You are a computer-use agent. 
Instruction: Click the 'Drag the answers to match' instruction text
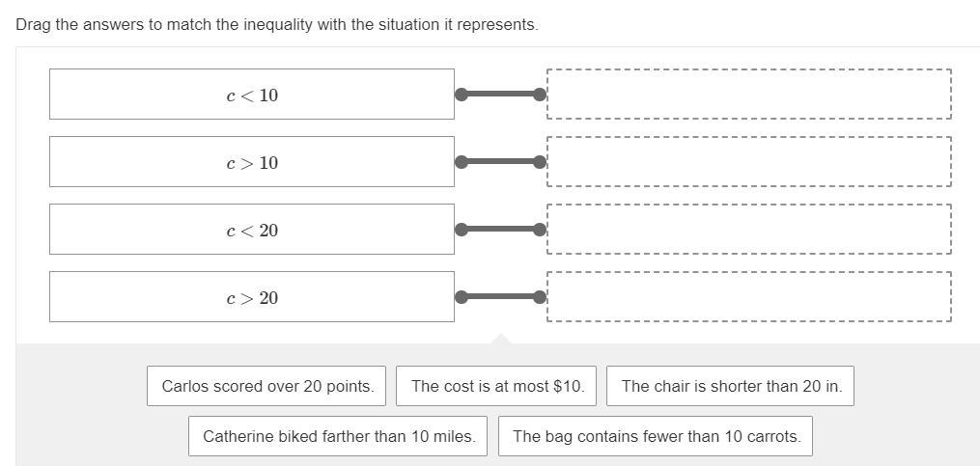coord(277,24)
